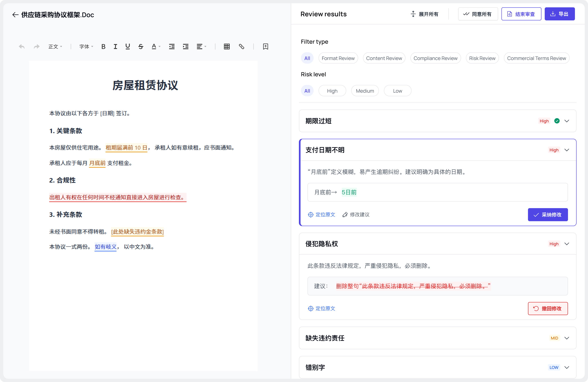
Task: Filter by Commercial Terms Review
Action: (536, 58)
